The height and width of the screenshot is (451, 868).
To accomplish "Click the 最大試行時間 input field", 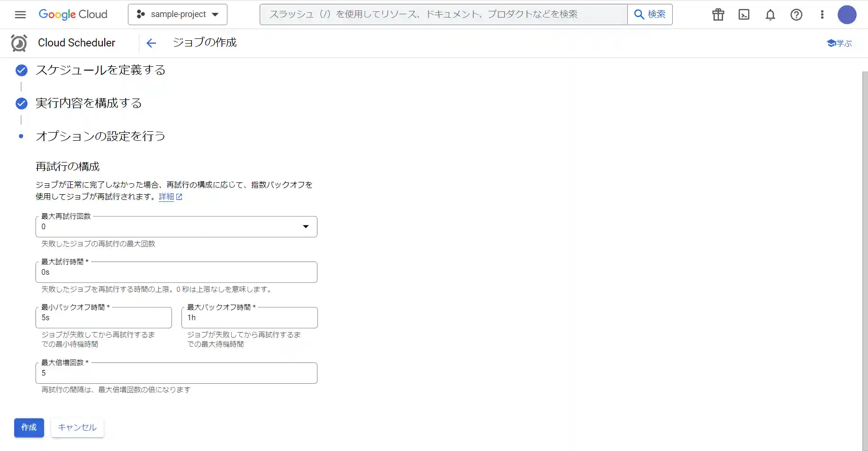I will (x=176, y=272).
